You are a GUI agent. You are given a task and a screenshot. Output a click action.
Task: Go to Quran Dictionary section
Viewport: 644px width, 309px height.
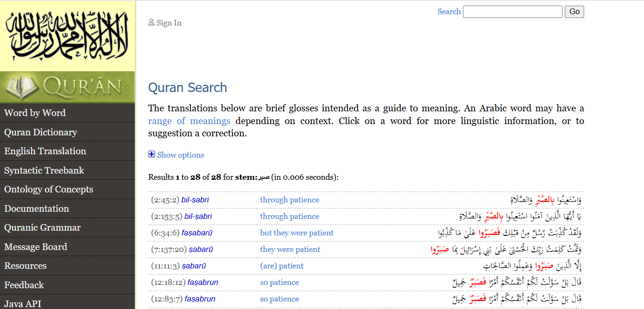pos(41,132)
